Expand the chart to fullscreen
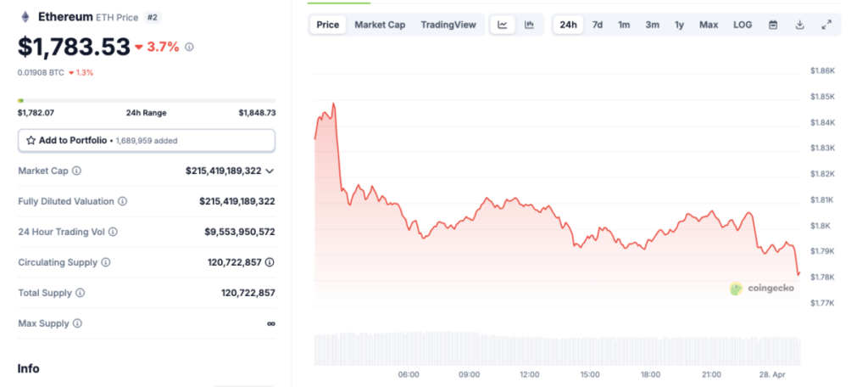The height and width of the screenshot is (387, 868). click(826, 25)
